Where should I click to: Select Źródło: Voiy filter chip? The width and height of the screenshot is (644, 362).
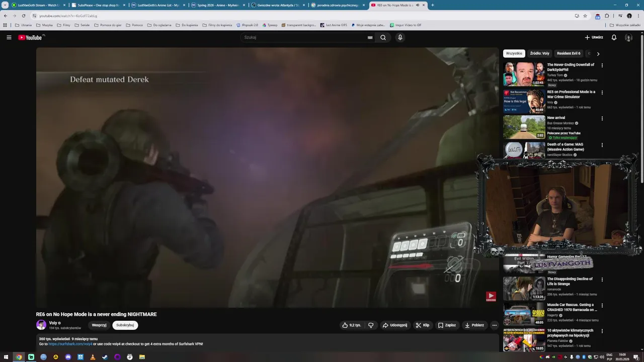pyautogui.click(x=539, y=53)
